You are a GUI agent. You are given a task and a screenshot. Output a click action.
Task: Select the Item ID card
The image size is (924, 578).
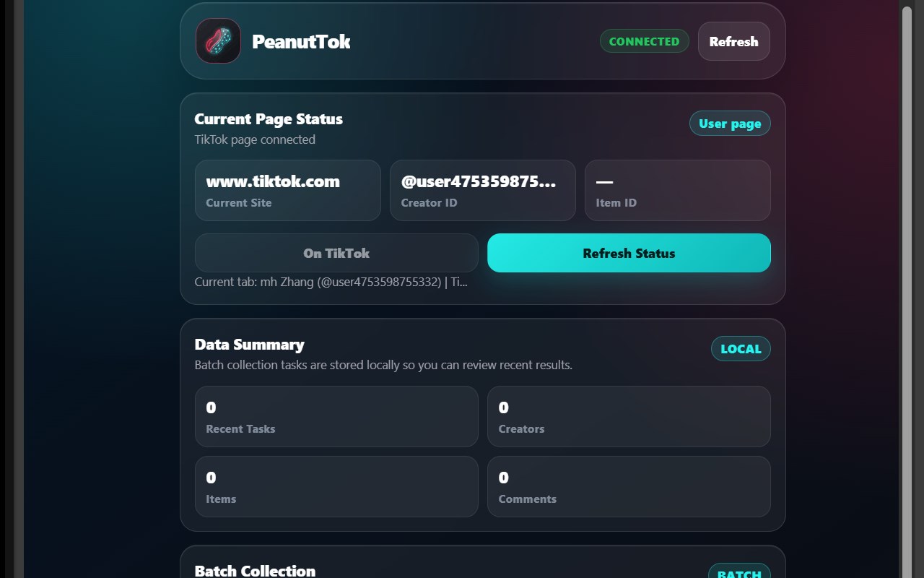click(x=677, y=190)
